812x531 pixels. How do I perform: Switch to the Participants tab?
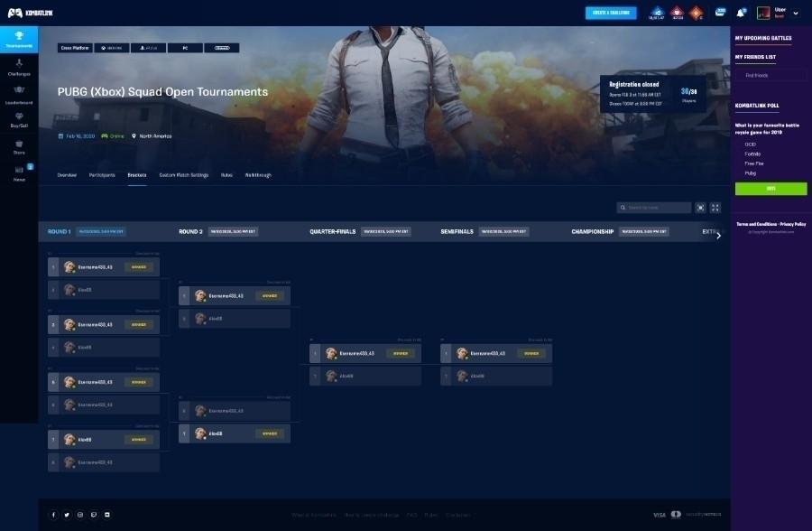pyautogui.click(x=102, y=175)
